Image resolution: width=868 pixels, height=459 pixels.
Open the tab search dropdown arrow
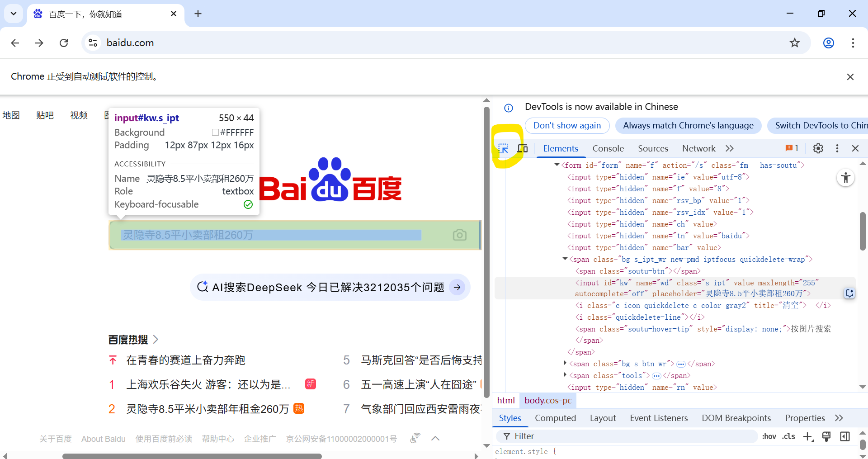[14, 14]
